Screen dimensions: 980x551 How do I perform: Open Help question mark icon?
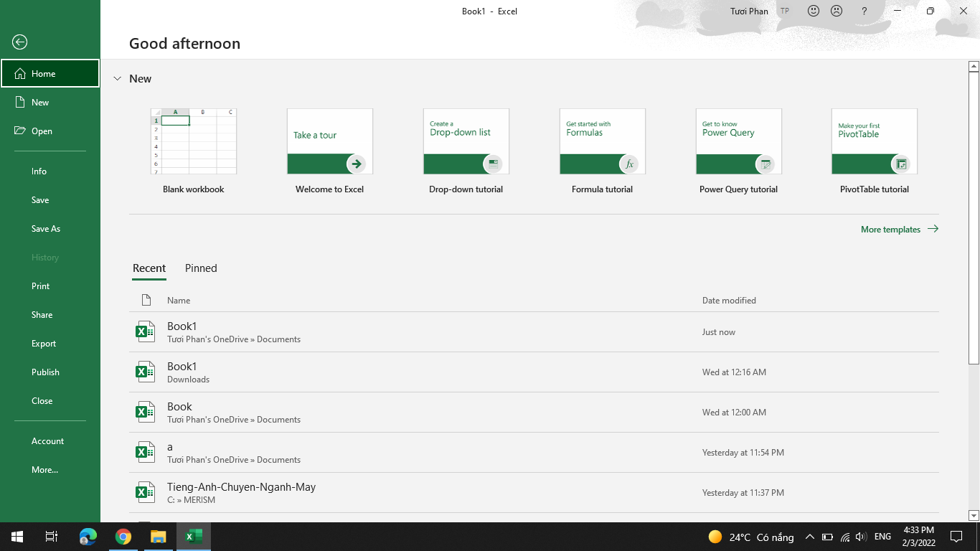coord(864,11)
